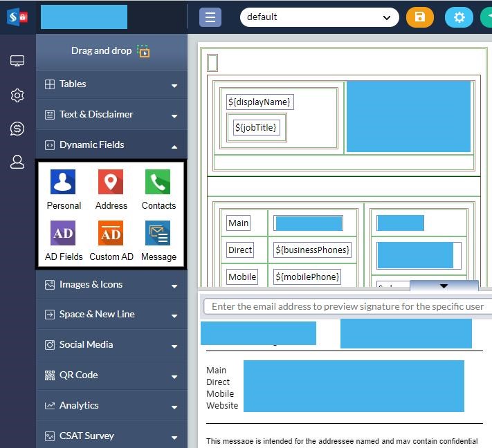The width and height of the screenshot is (492, 448).
Task: Click the orange save icon
Action: (x=419, y=17)
